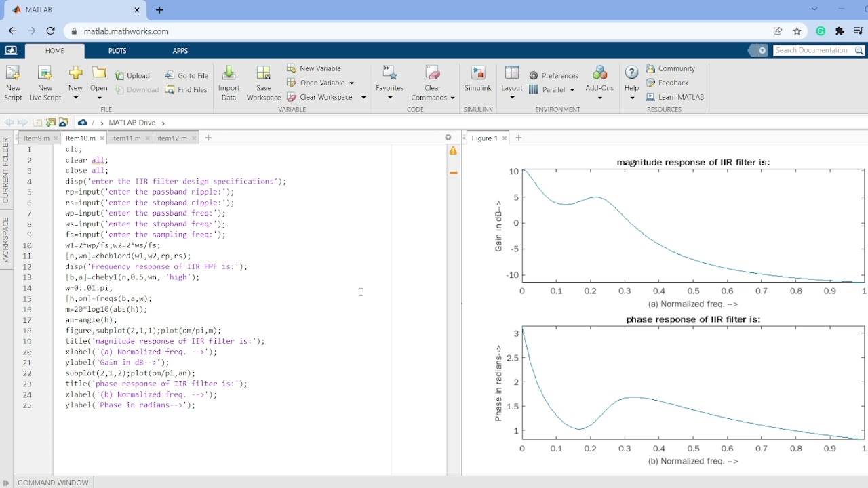Expand the Clear Workspace dropdown arrow

click(363, 97)
